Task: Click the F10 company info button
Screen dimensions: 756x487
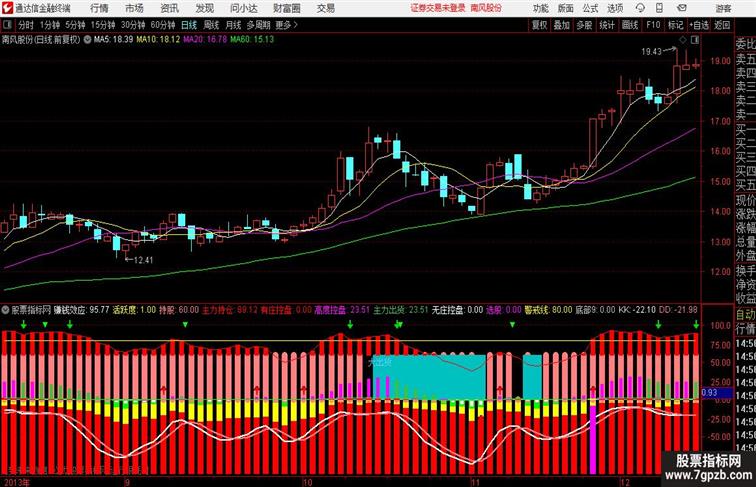Action: 653,25
